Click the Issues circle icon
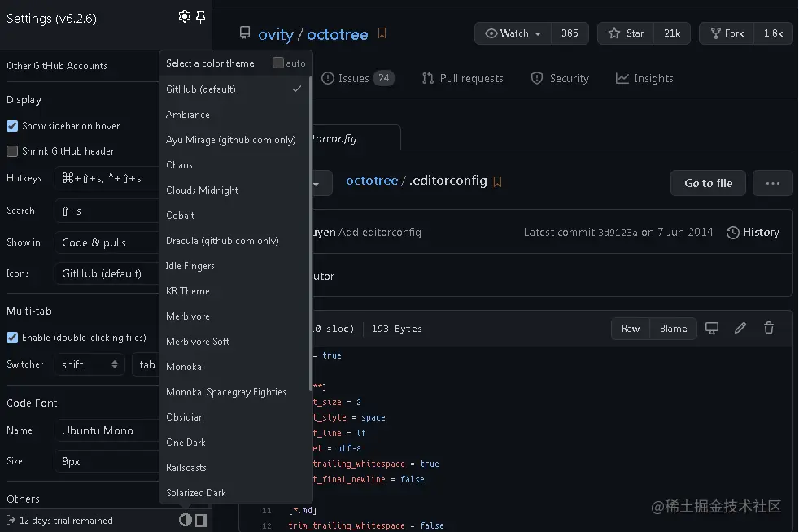 pos(328,78)
